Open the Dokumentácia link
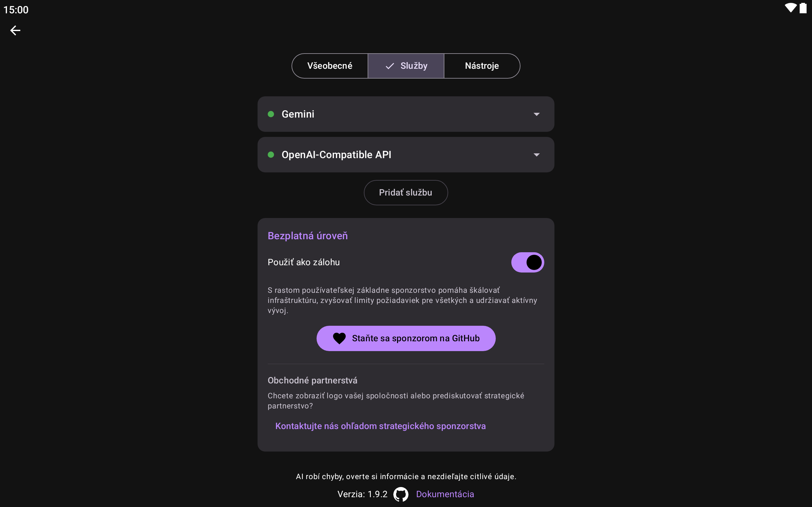The height and width of the screenshot is (507, 812). pos(445,494)
